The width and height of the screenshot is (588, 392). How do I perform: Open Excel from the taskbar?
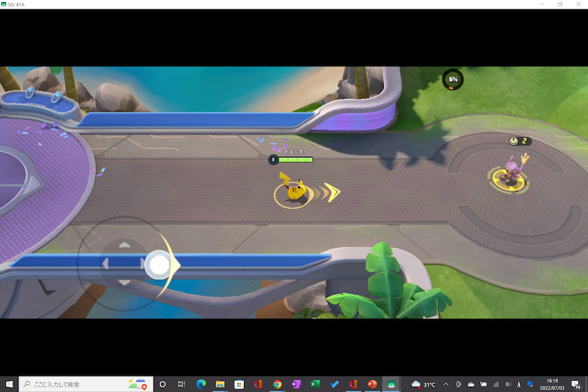pos(315,384)
